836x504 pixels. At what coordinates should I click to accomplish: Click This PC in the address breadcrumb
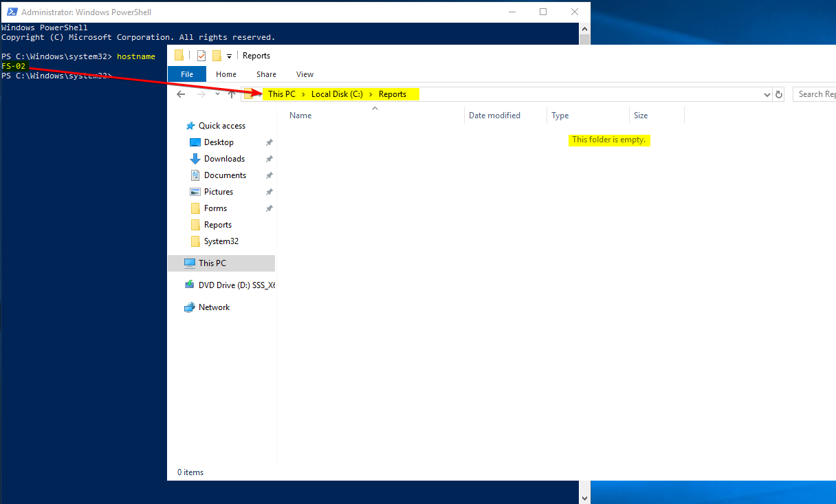(x=281, y=94)
